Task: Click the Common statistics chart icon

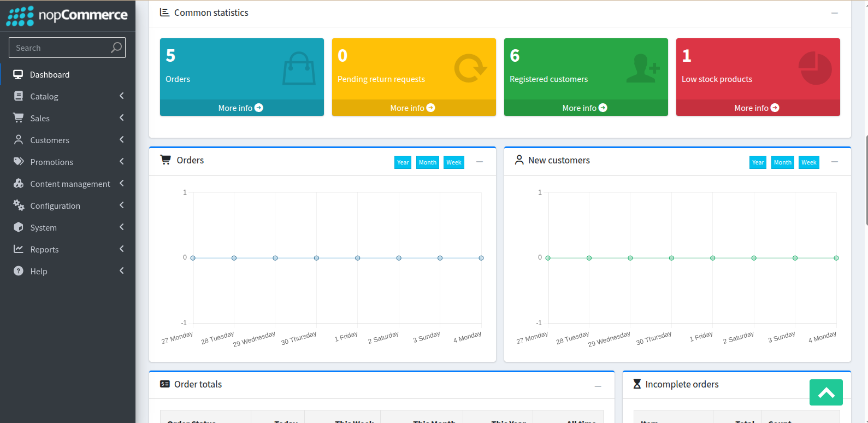Action: click(164, 12)
